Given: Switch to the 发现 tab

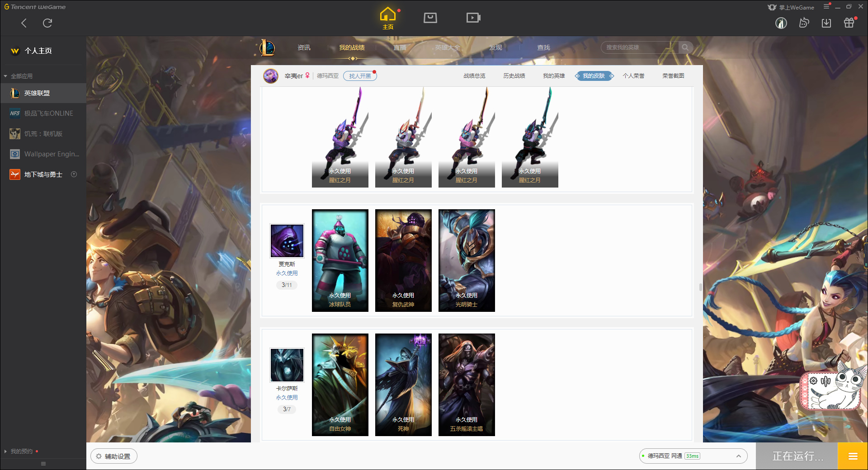Looking at the screenshot, I should point(495,47).
